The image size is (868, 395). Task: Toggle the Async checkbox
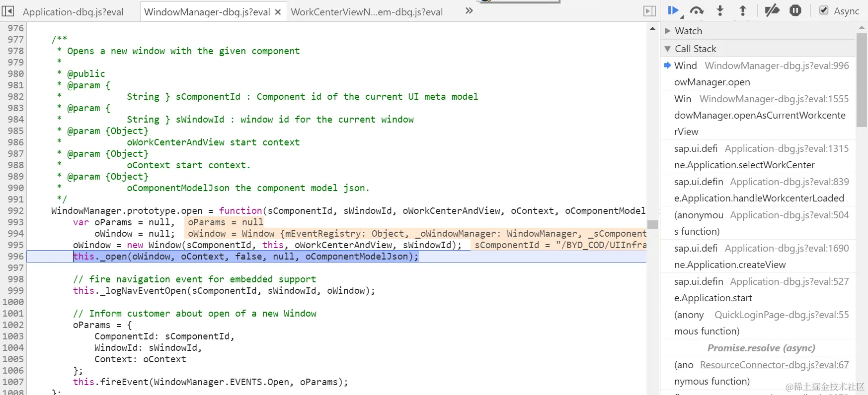click(x=824, y=10)
